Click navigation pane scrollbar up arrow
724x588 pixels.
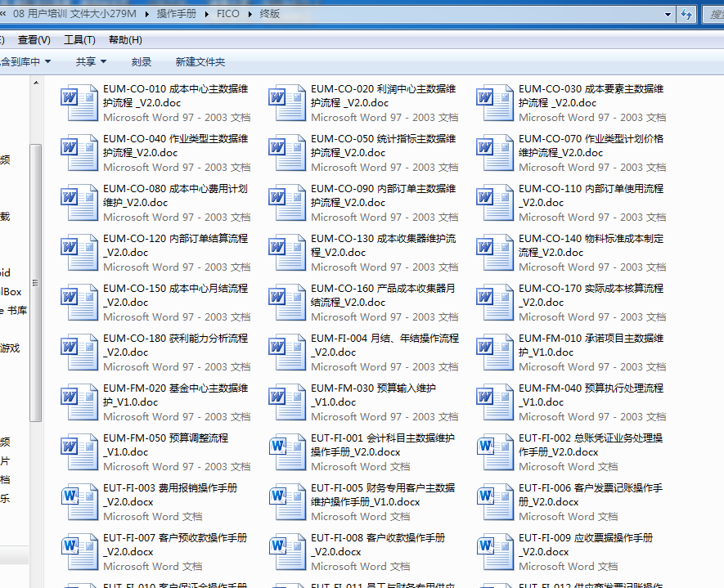(x=36, y=83)
